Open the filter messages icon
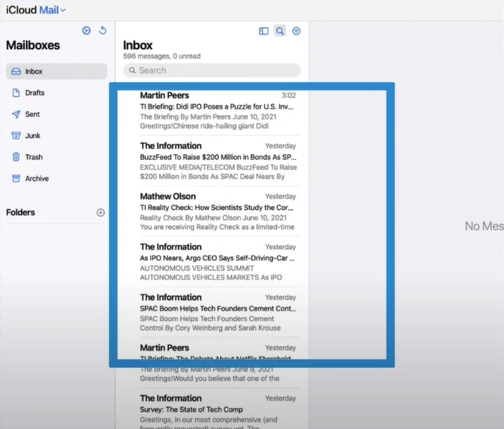Screen dimensions: 504x429 [297, 31]
